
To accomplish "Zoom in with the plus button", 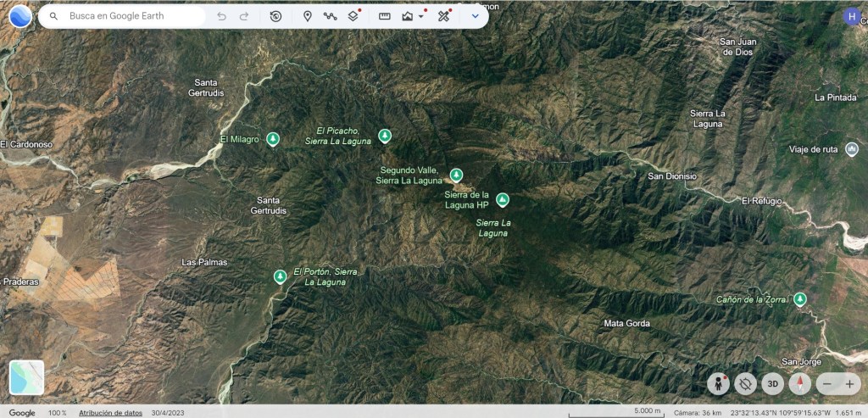I will tap(849, 384).
